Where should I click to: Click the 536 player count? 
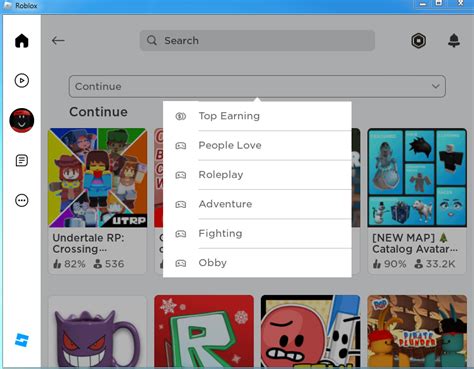[109, 264]
